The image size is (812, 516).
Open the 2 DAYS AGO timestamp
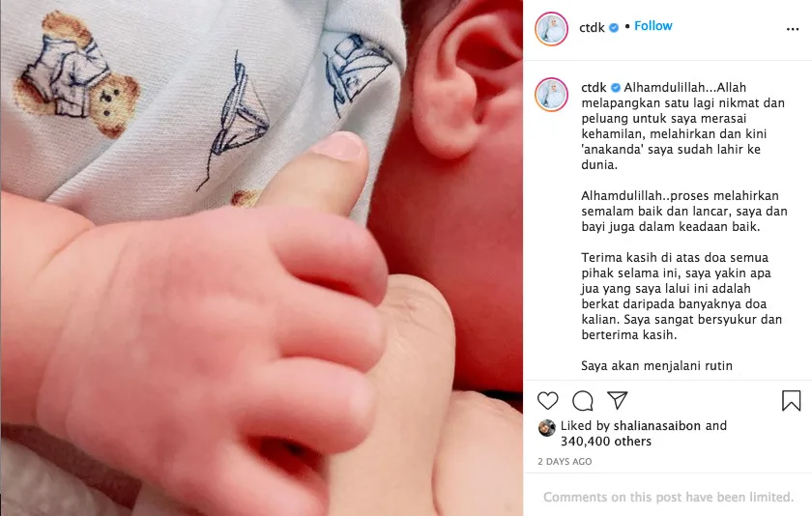pyautogui.click(x=565, y=462)
